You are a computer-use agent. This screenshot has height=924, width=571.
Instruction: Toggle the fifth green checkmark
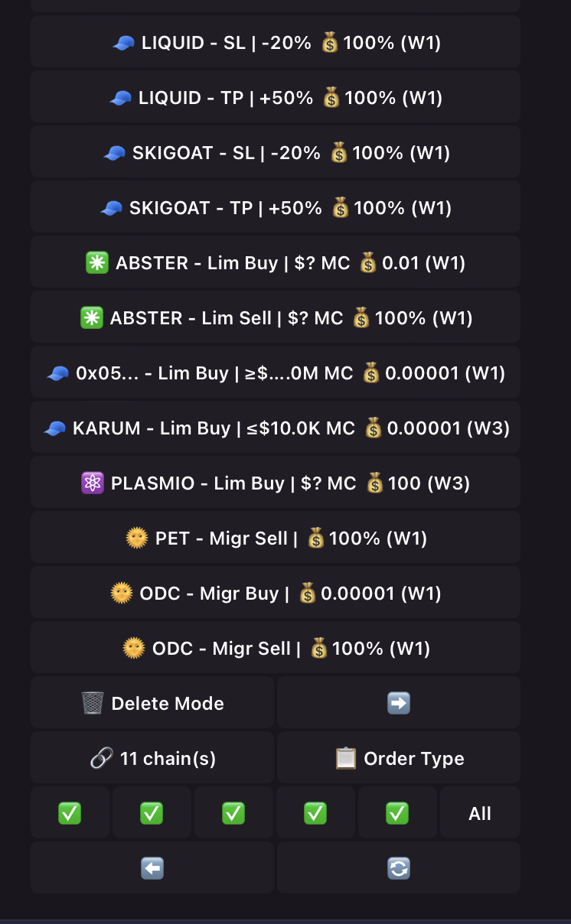tap(396, 813)
